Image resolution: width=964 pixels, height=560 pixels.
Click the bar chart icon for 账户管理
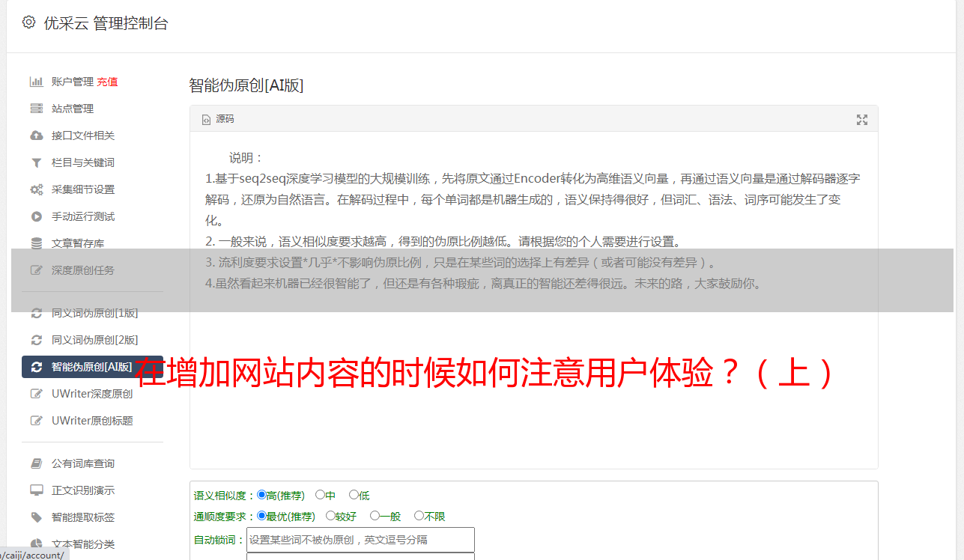coord(36,82)
